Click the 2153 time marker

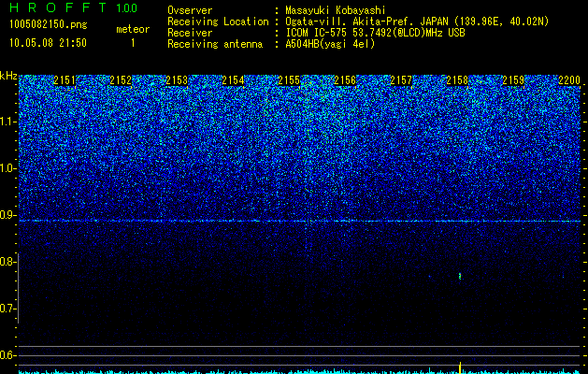[x=177, y=80]
